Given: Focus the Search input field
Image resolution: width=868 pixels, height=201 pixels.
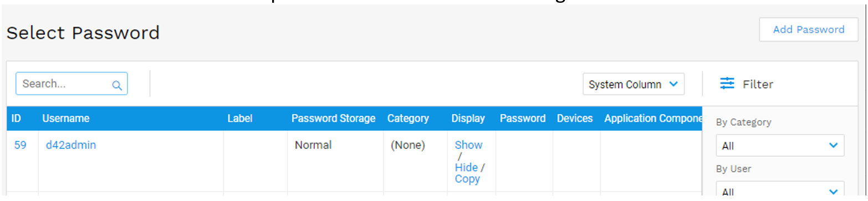Looking at the screenshot, I should pos(72,84).
